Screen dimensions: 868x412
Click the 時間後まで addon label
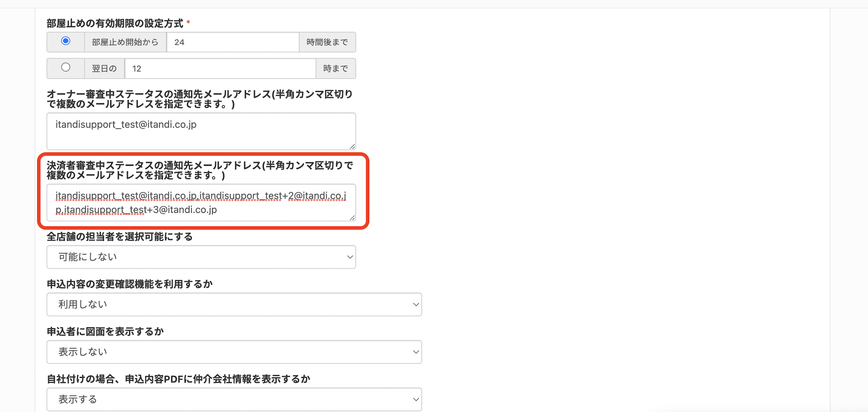[327, 42]
